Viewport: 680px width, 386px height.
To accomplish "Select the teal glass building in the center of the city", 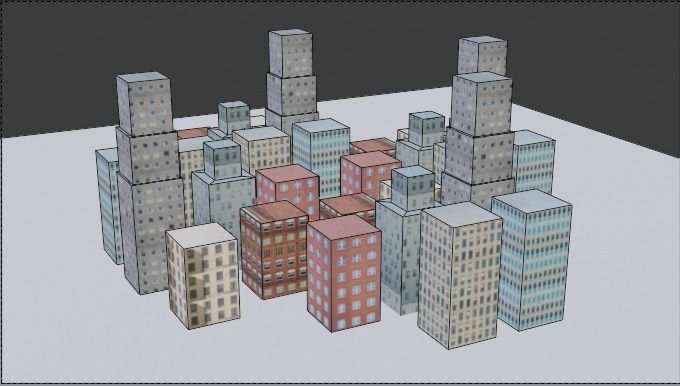I will click(x=321, y=157).
